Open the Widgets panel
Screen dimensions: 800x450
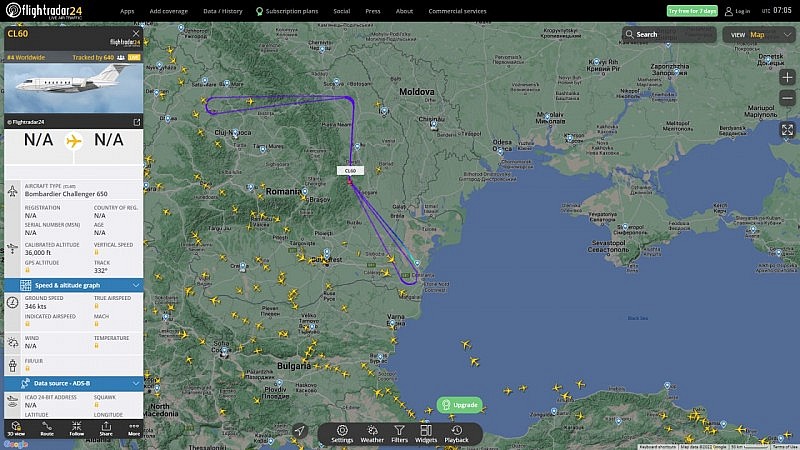click(426, 434)
